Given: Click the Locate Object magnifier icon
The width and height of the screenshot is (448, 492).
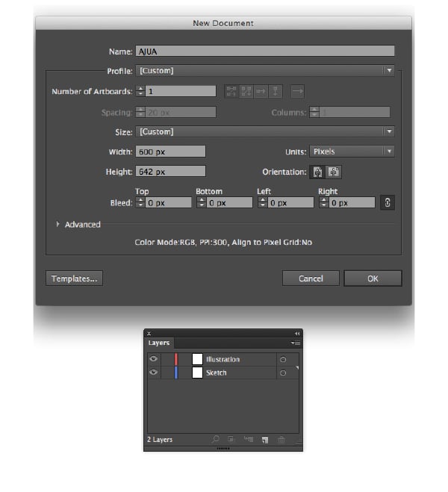Looking at the screenshot, I should pyautogui.click(x=215, y=440).
